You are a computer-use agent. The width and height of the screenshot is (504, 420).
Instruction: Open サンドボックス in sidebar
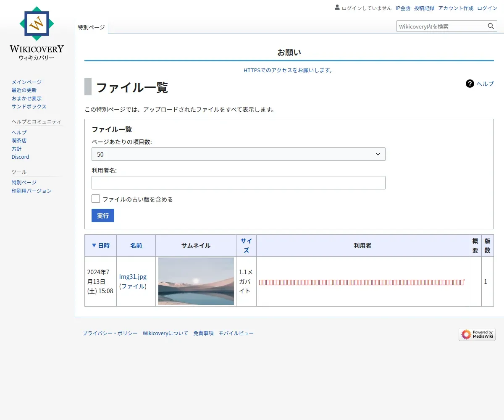29,106
